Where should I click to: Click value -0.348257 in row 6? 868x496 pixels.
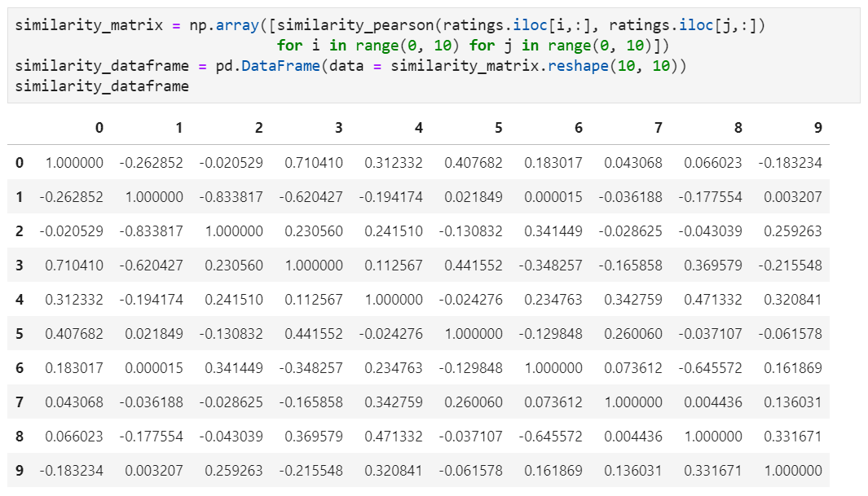(314, 368)
